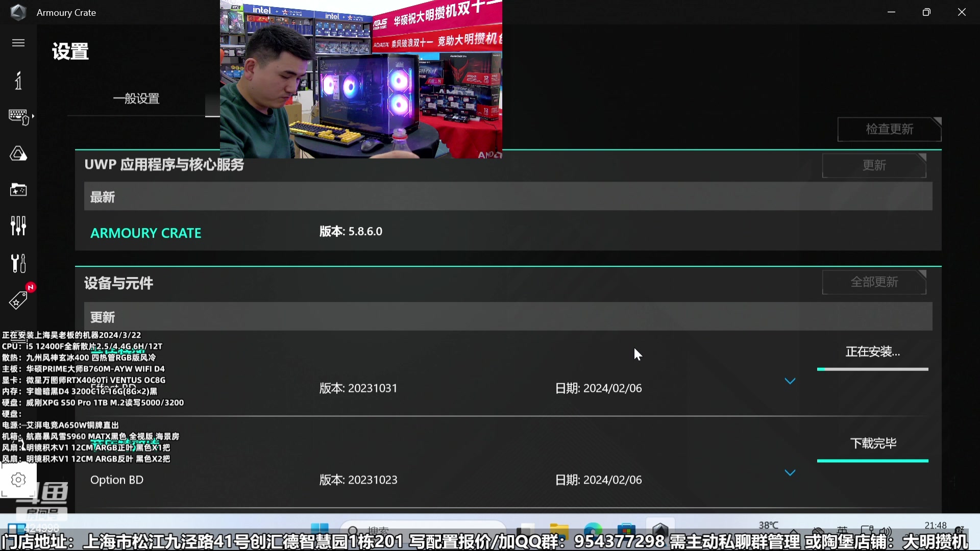Click the 正在安装 progress bar
Screen dimensions: 980x551
click(872, 368)
